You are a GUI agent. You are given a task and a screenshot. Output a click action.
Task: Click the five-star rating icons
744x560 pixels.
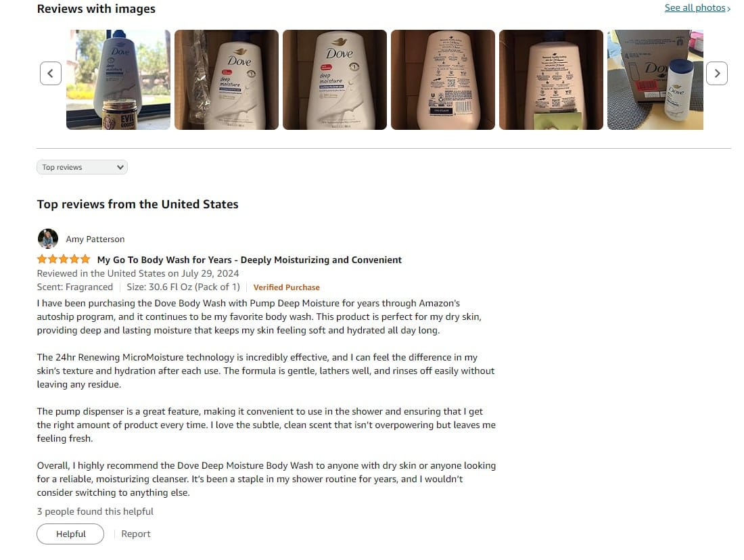pyautogui.click(x=64, y=259)
